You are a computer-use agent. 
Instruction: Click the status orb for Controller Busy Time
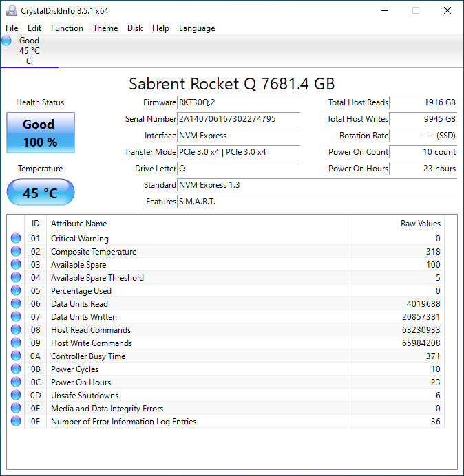(16, 356)
